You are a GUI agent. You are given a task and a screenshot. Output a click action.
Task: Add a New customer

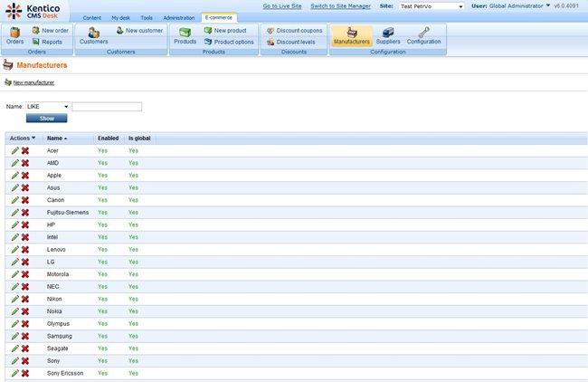tap(139, 31)
